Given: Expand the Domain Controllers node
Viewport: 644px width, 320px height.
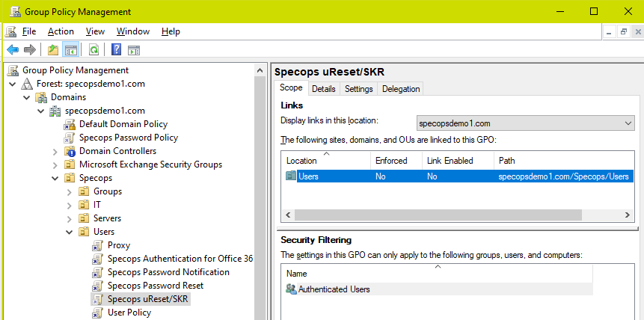Looking at the screenshot, I should coord(55,152).
